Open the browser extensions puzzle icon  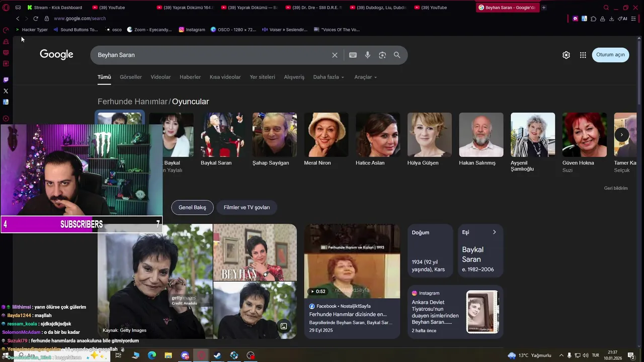pos(594,19)
